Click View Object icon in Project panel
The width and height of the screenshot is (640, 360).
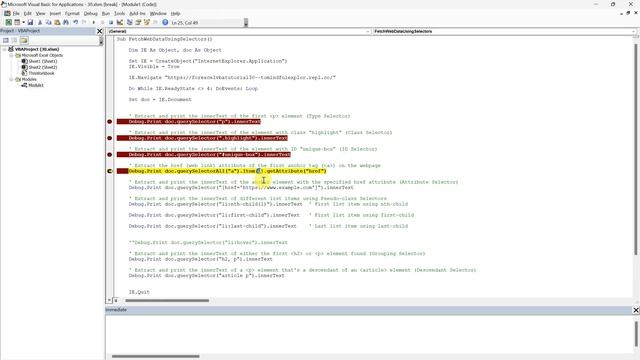[14, 40]
